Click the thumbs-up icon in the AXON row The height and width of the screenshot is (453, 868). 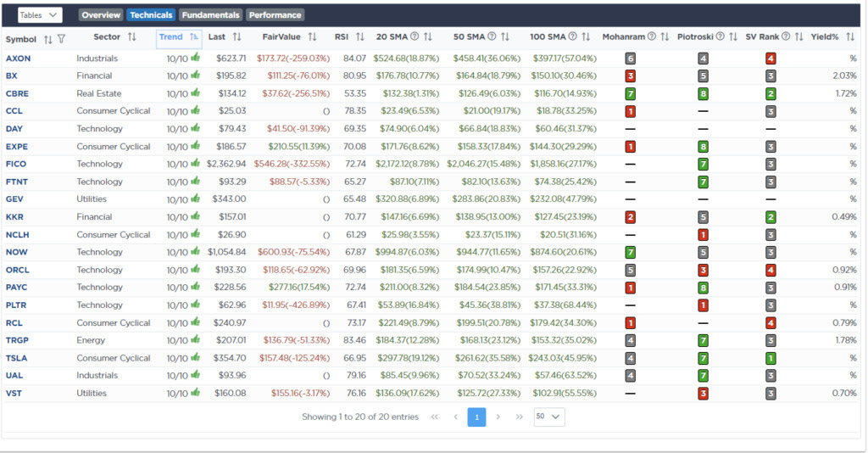[196, 57]
